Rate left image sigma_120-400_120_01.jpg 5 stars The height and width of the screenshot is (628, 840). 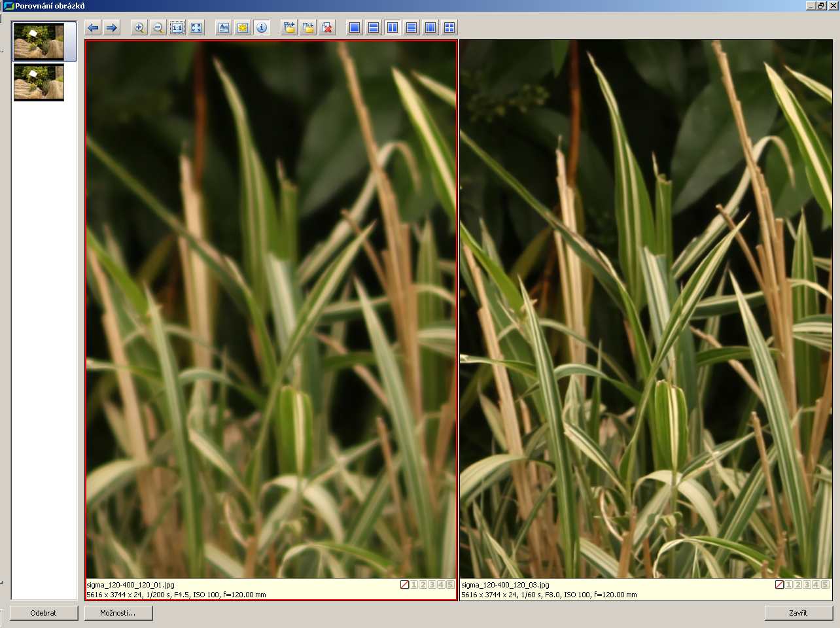(450, 585)
